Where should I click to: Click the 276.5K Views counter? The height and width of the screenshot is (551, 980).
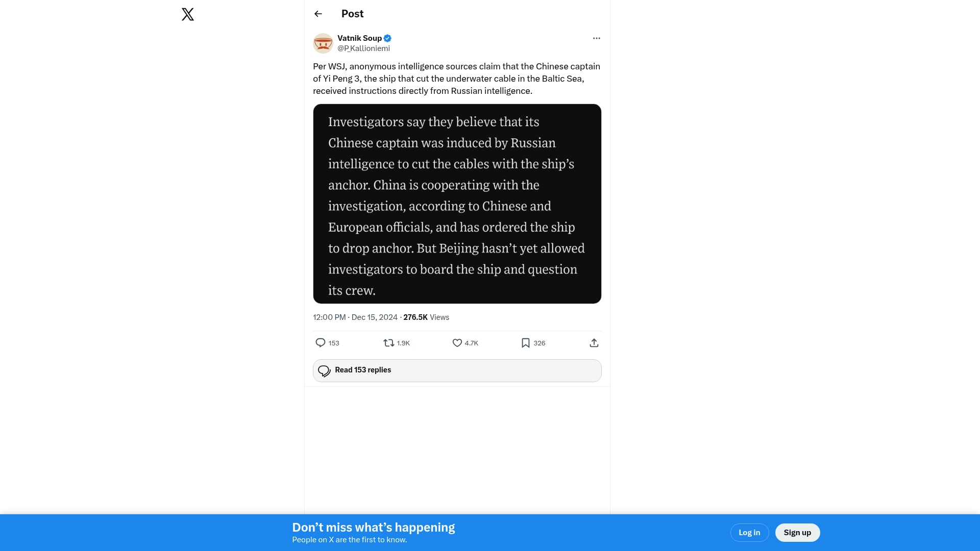click(426, 317)
